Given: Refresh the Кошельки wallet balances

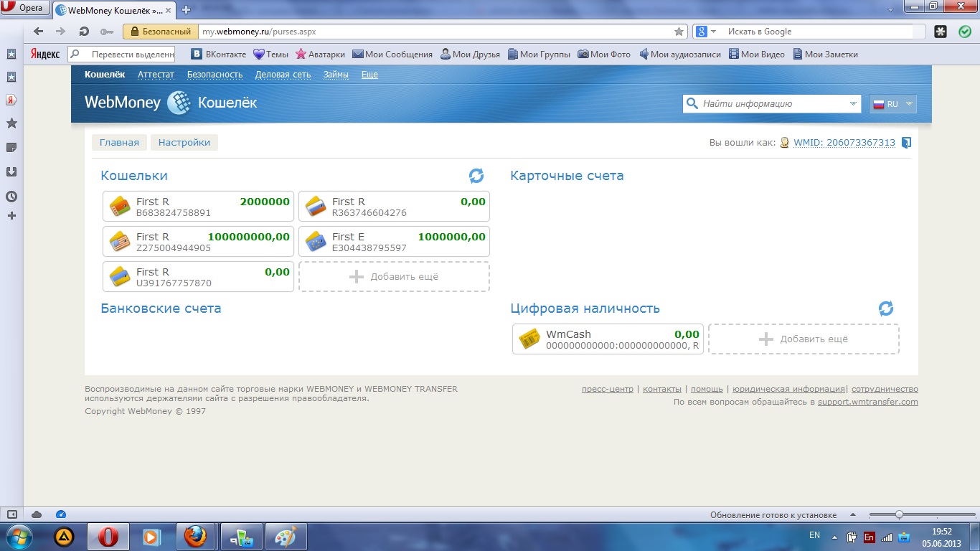Looking at the screenshot, I should pos(476,176).
